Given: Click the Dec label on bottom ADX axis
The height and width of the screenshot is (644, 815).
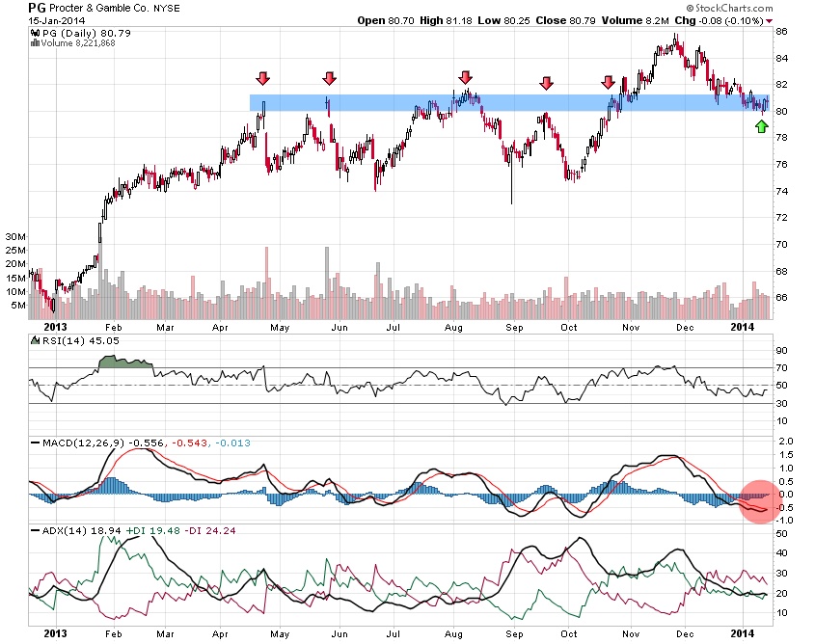Looking at the screenshot, I should tap(685, 633).
